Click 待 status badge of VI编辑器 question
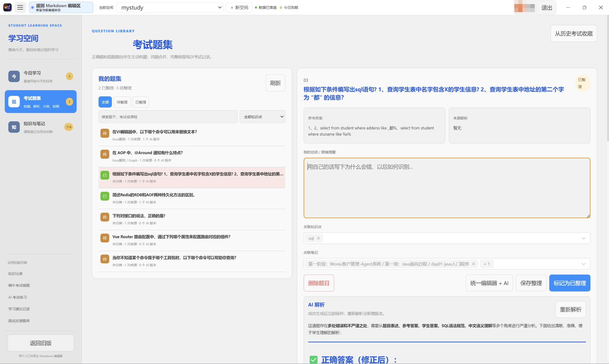Viewport: 609px width, 364px height. tap(105, 133)
